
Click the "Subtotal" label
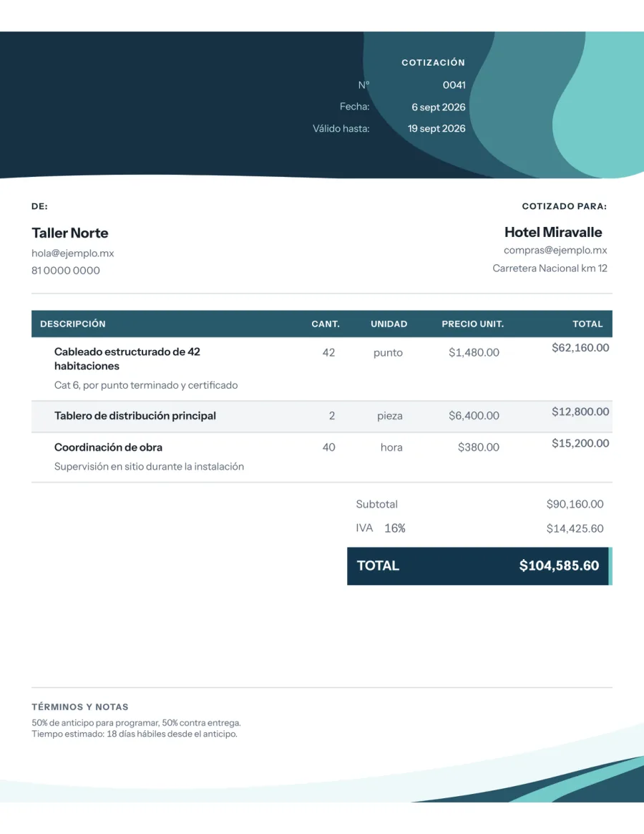376,504
